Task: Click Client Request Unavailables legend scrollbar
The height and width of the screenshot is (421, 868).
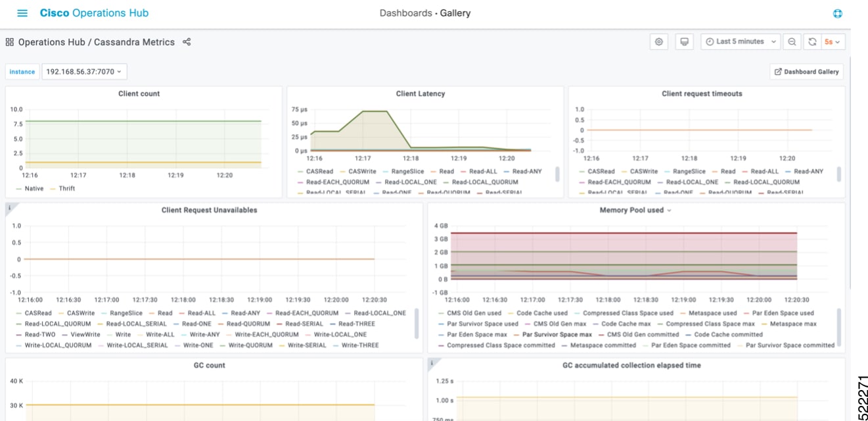Action: (x=416, y=323)
